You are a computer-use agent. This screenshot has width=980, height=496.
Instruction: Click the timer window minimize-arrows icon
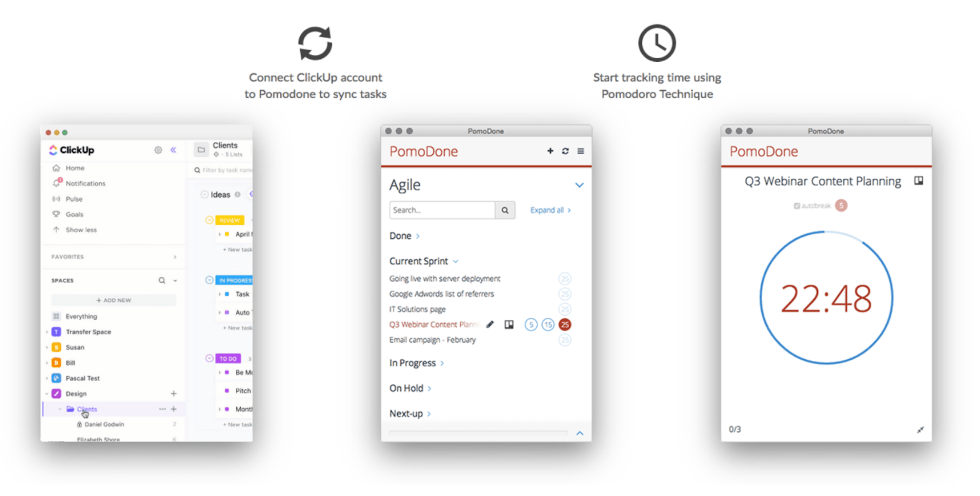point(920,430)
